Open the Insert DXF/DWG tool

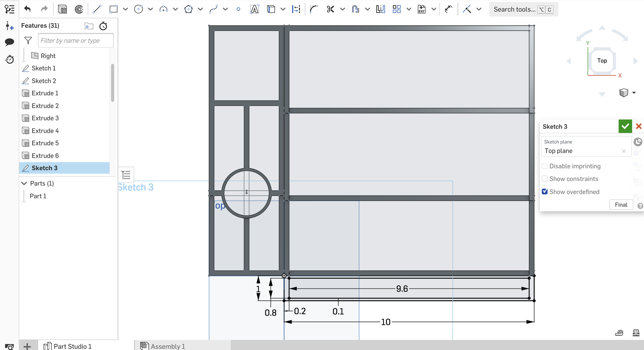(421, 9)
